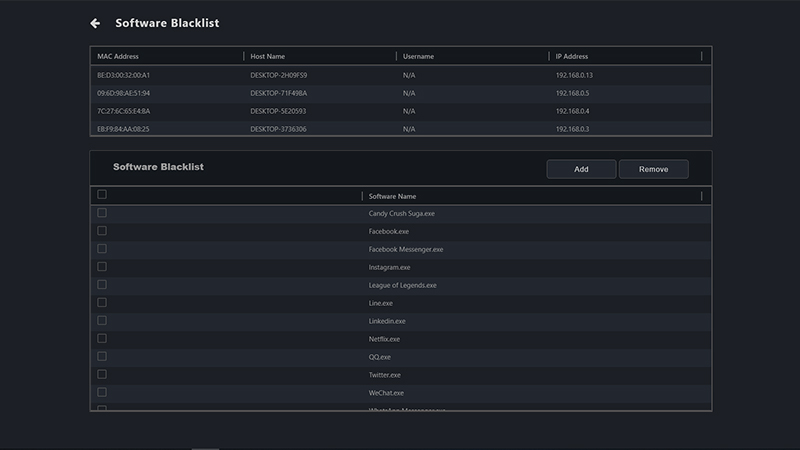Click the Software Name column header
The width and height of the screenshot is (800, 450).
[392, 196]
